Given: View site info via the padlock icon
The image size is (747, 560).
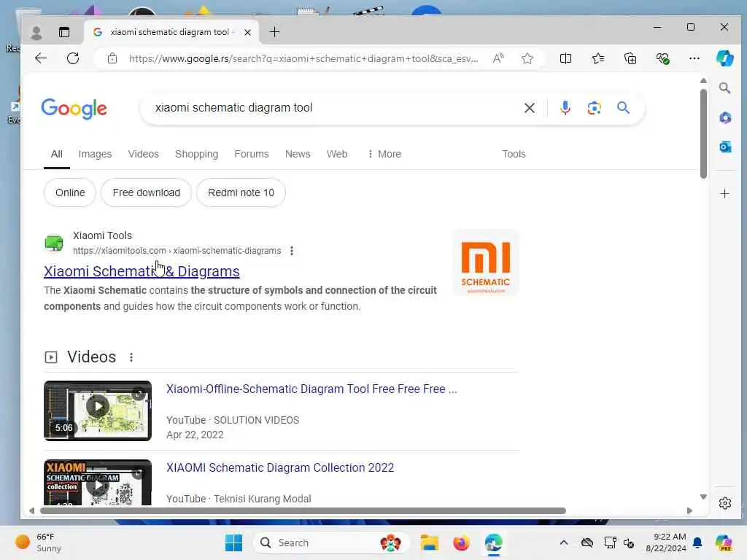Looking at the screenshot, I should [x=112, y=58].
